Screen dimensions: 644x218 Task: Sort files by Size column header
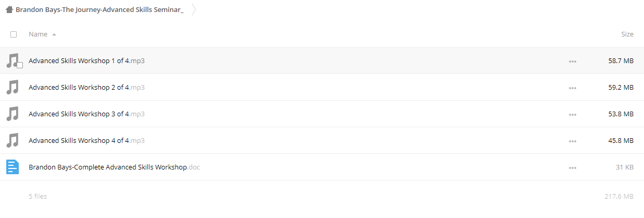click(x=627, y=34)
